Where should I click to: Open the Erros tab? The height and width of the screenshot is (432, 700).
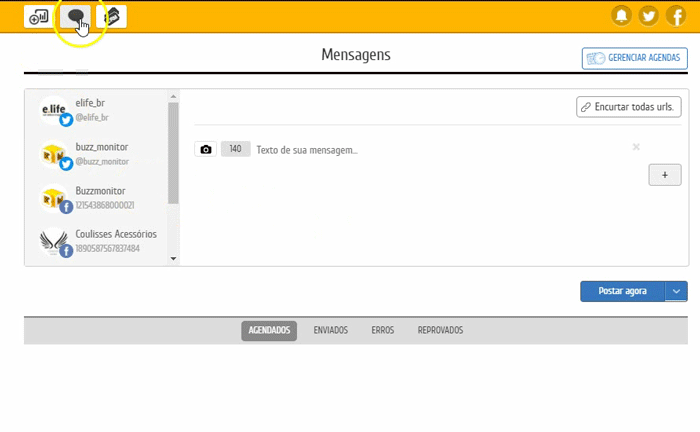tap(382, 330)
